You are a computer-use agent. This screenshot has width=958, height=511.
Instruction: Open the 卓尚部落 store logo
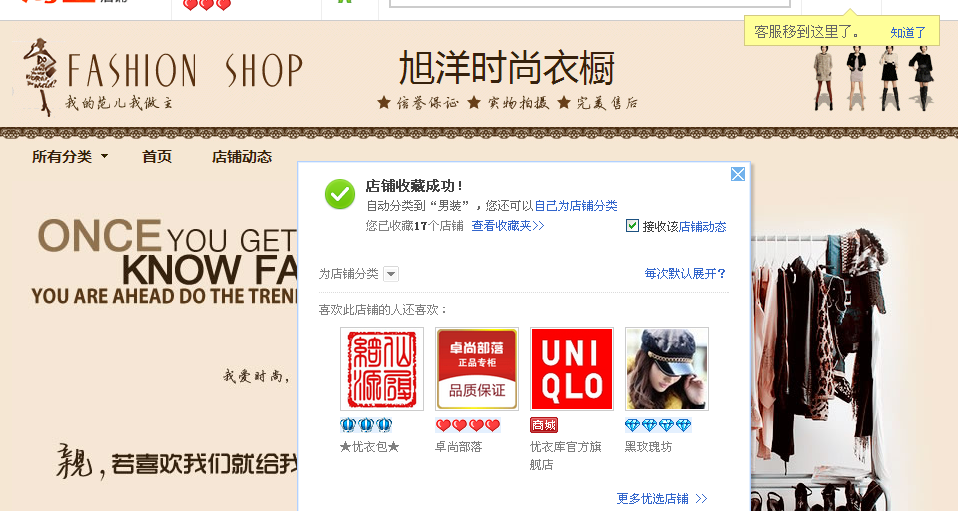pyautogui.click(x=477, y=369)
